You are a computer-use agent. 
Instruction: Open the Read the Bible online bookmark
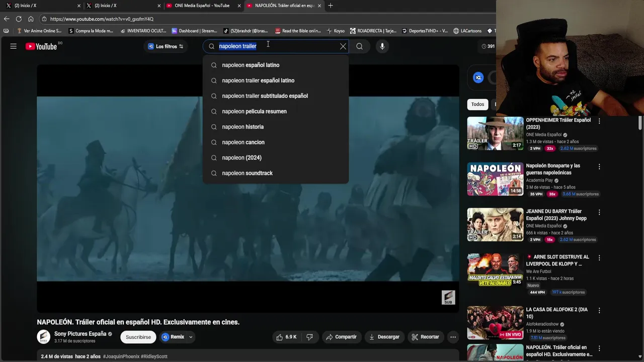click(x=297, y=31)
